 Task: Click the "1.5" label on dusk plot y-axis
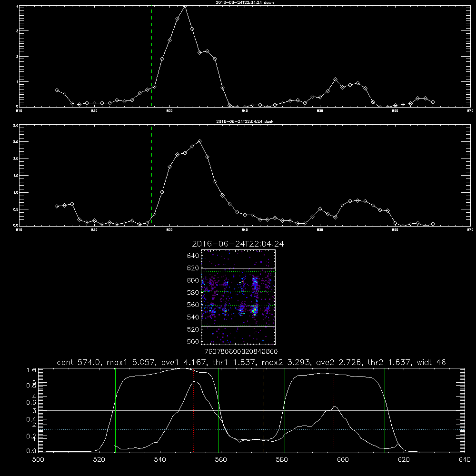click(x=16, y=176)
